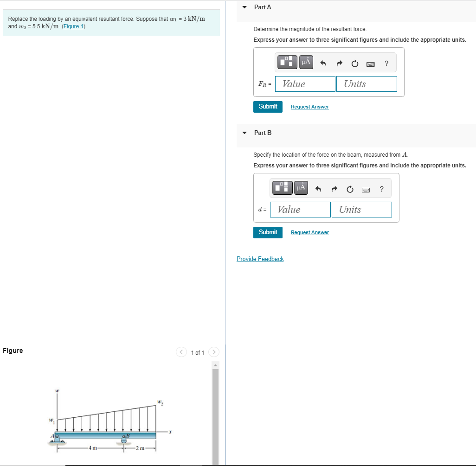Click the next figure chevron arrow
Viewport: 476px width, 466px height.
[x=213, y=352]
